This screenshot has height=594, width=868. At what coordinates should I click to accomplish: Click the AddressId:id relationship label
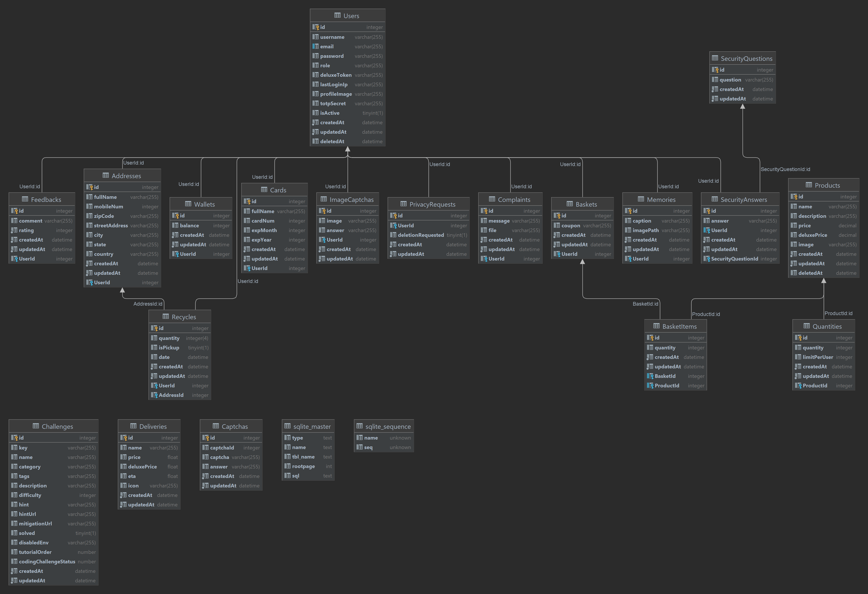148,304
